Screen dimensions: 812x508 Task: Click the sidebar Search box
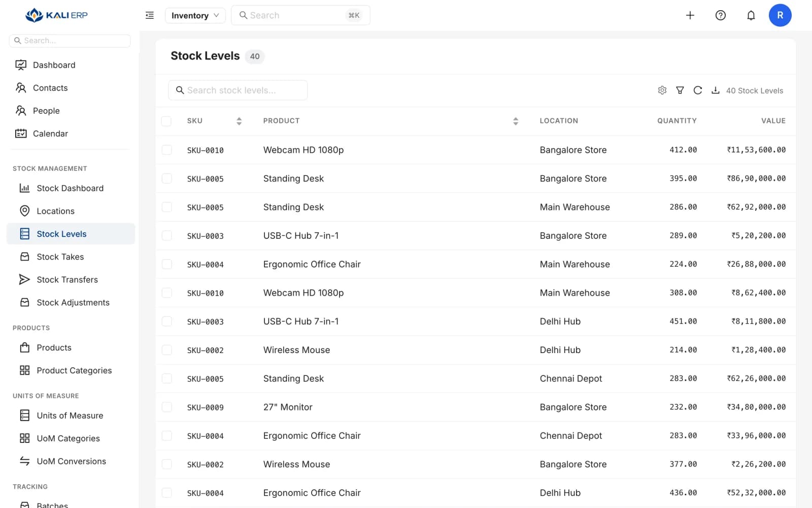(x=70, y=41)
